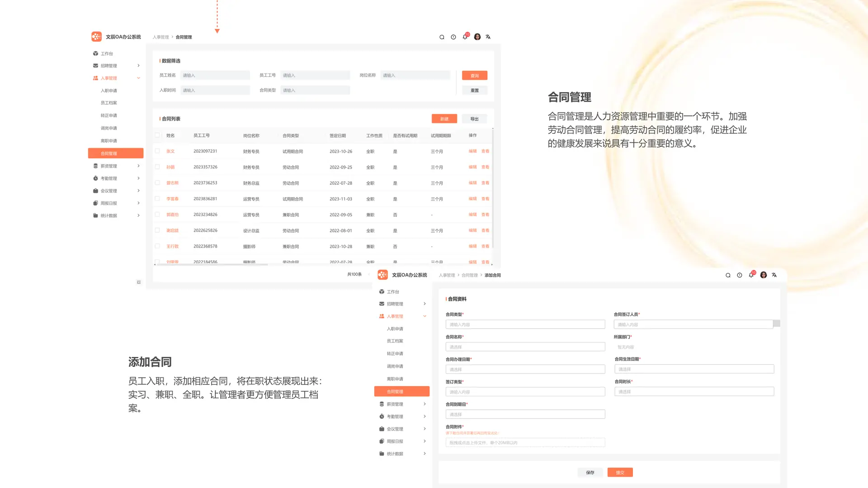
Task: Click the orange 查询 button
Action: coord(475,75)
